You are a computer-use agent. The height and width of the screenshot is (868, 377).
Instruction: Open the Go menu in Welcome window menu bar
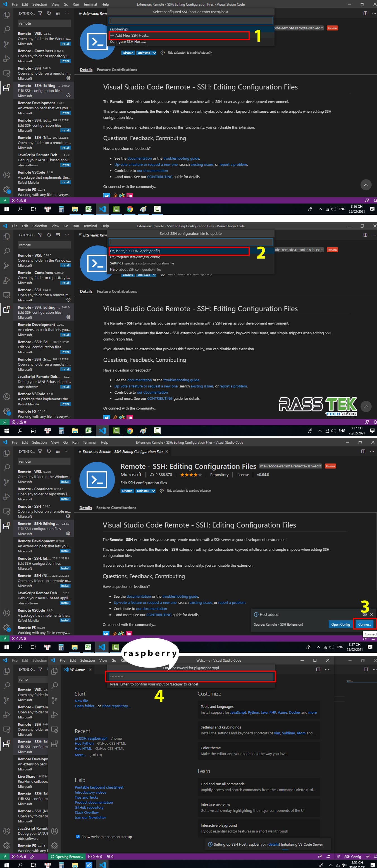tap(114, 660)
